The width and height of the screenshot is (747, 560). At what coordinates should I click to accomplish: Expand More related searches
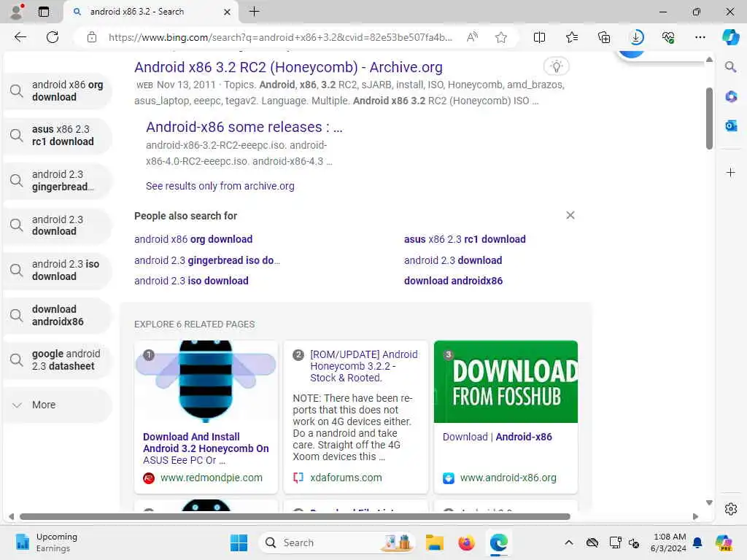pos(57,405)
